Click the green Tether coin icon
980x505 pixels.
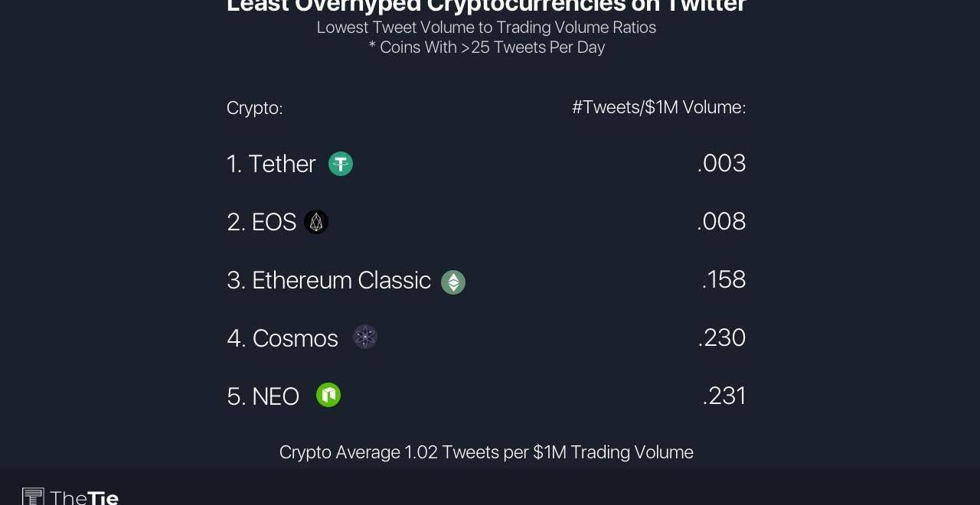[x=341, y=164]
